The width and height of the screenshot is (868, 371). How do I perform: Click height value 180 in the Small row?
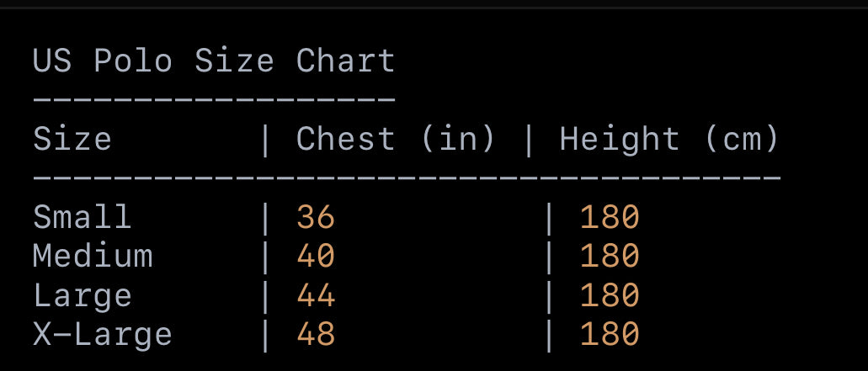click(610, 217)
